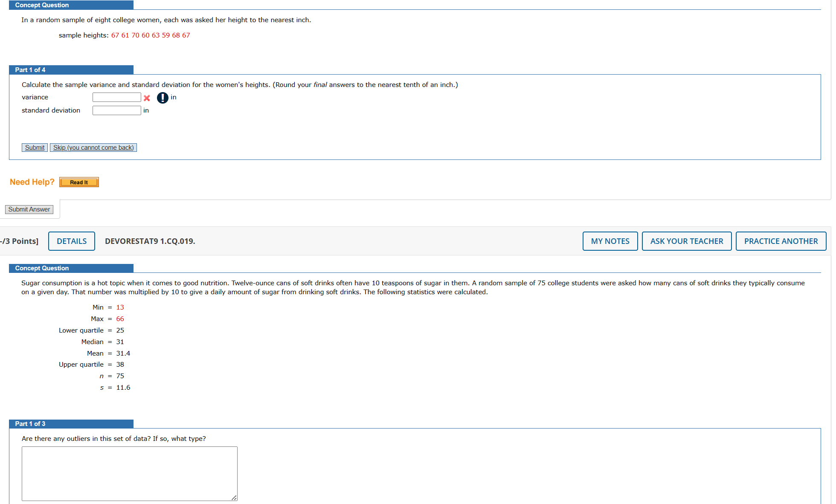Click the exclamation warning icon by variance

click(163, 98)
